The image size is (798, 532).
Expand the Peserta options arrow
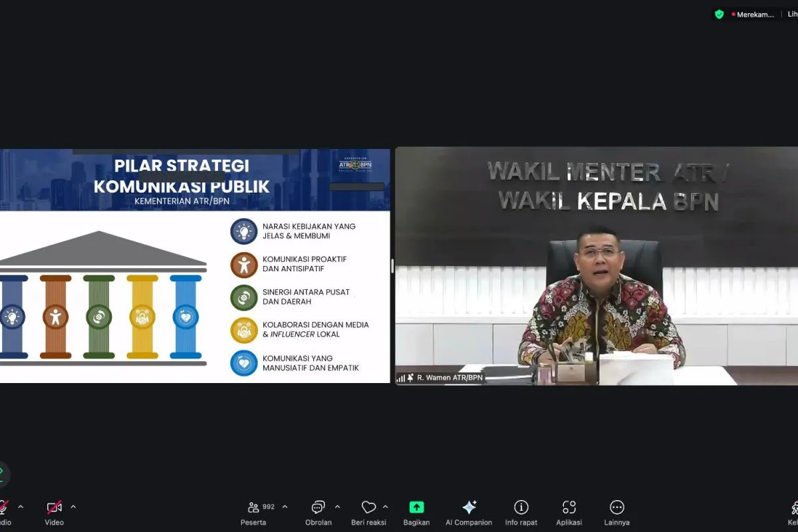285,507
